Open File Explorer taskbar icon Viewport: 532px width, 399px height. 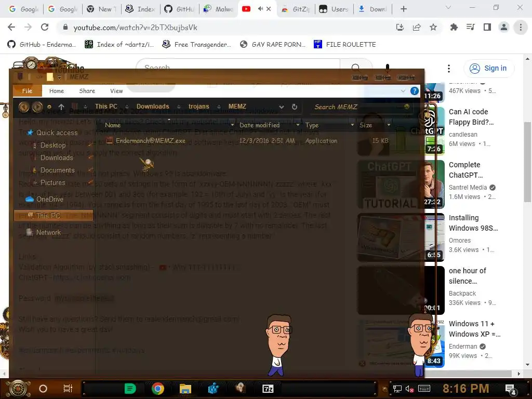[185, 389]
